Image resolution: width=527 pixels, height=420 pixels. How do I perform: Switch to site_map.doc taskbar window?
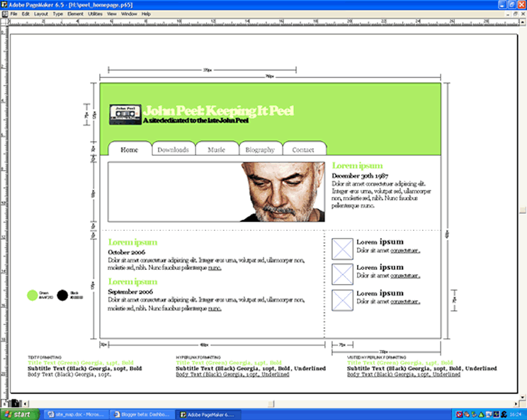tap(76, 414)
